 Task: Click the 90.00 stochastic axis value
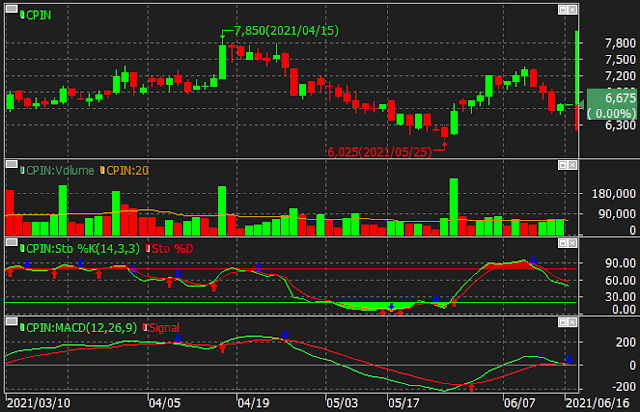coord(620,263)
